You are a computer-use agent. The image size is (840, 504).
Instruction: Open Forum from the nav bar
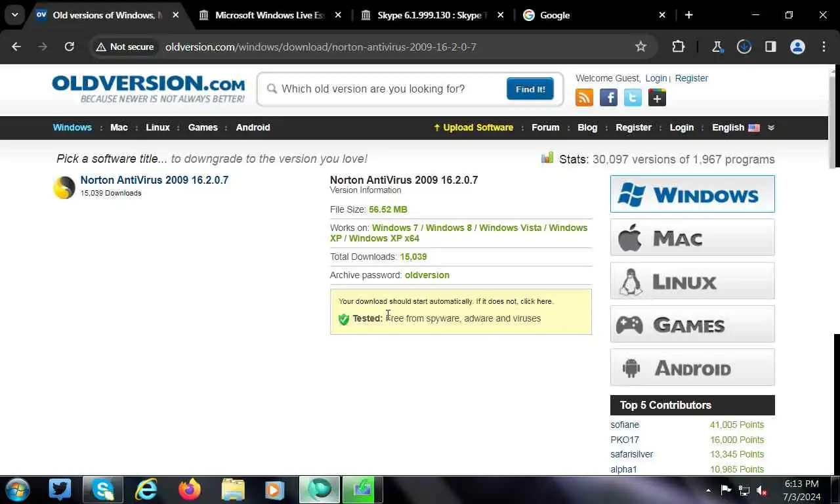(545, 127)
